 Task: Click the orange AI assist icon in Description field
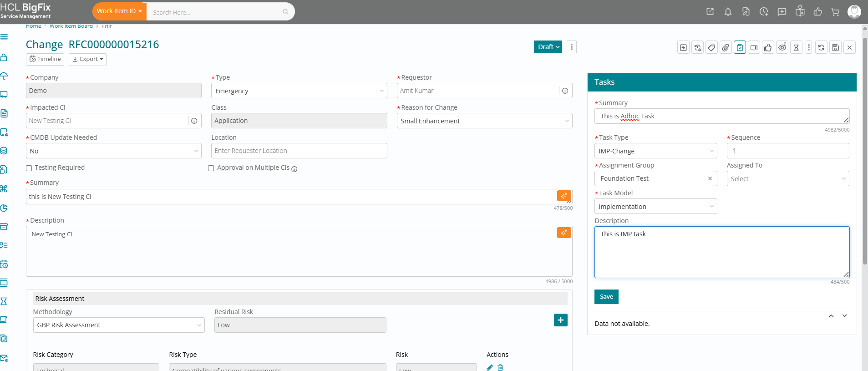(x=564, y=233)
